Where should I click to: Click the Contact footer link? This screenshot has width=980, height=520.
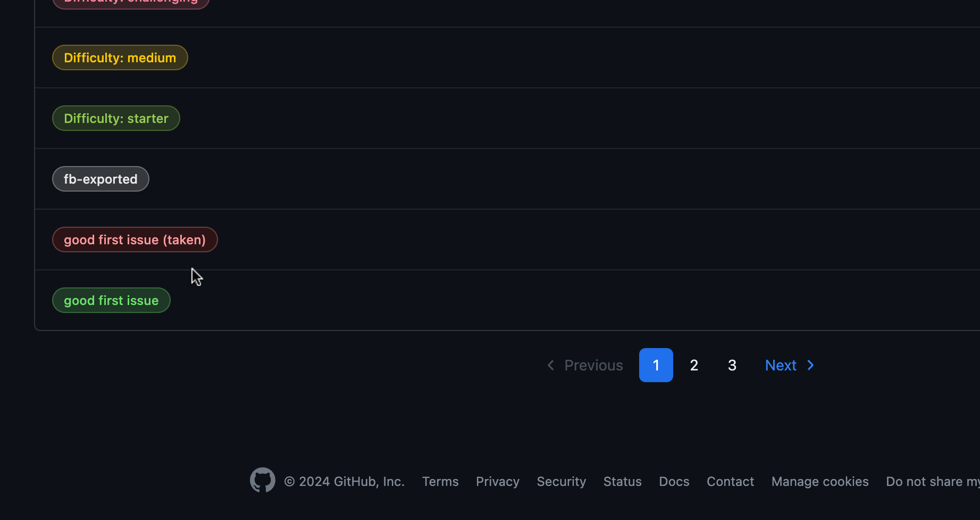point(730,482)
